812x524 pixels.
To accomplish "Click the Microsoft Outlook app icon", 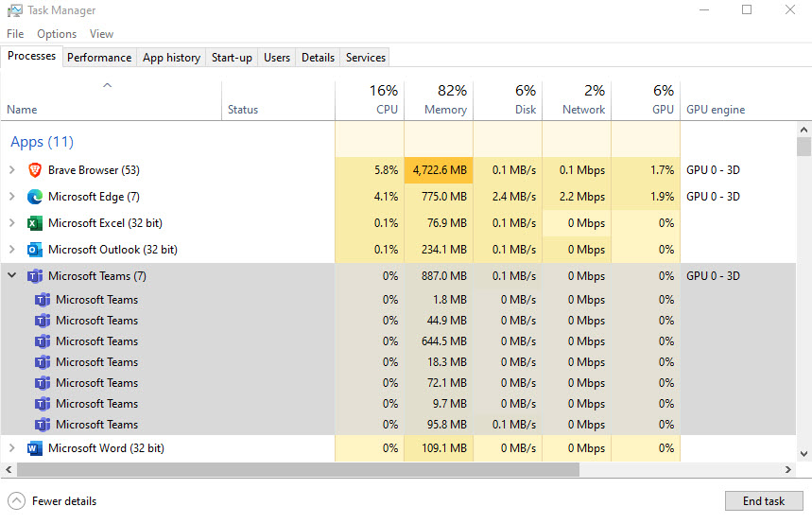I will [x=35, y=250].
